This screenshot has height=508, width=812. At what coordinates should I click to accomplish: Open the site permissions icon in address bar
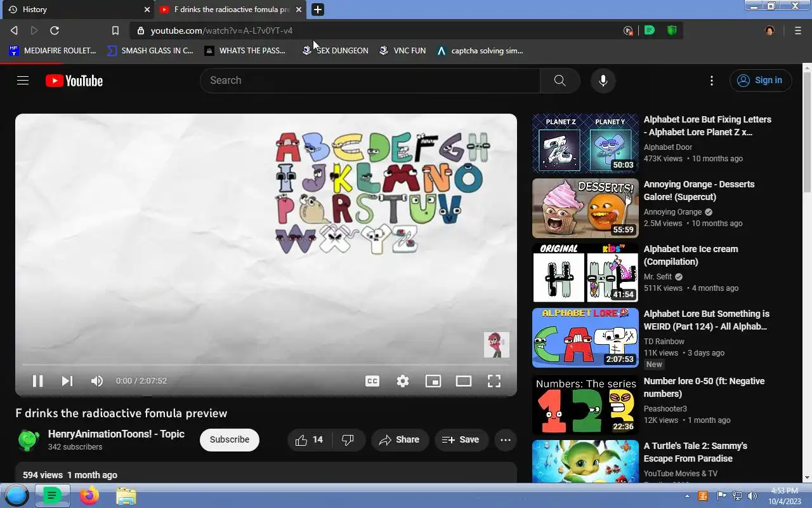click(140, 30)
